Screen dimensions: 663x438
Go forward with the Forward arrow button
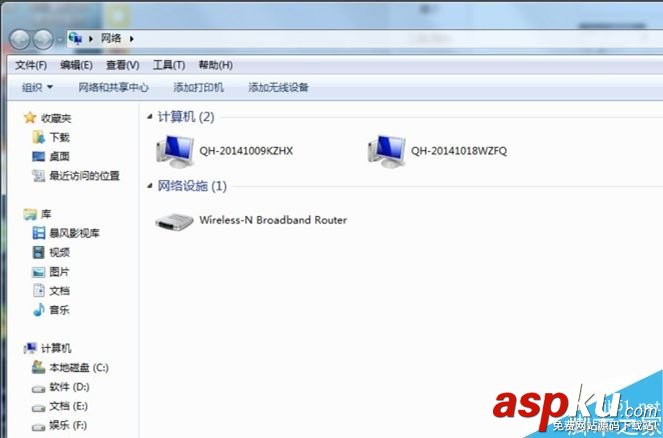tap(43, 40)
